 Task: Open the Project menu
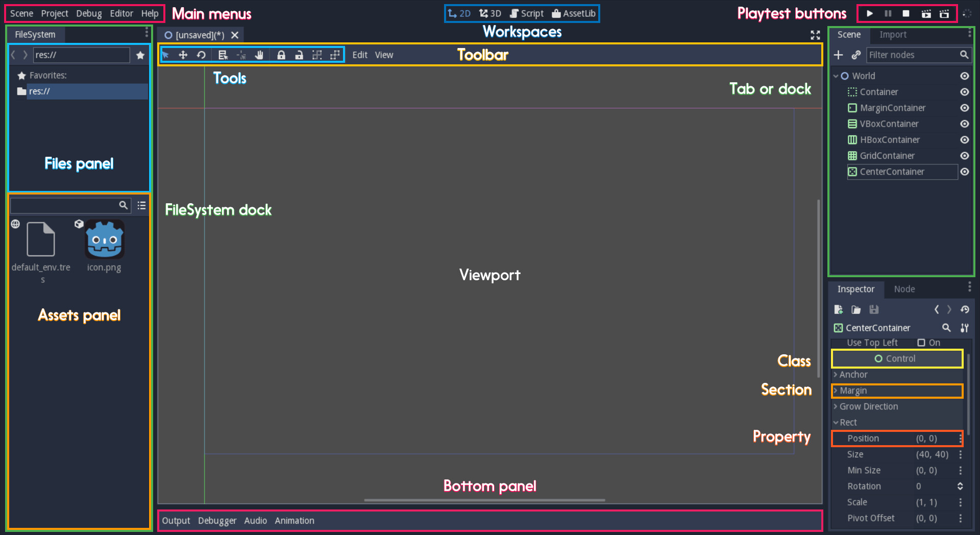coord(55,13)
